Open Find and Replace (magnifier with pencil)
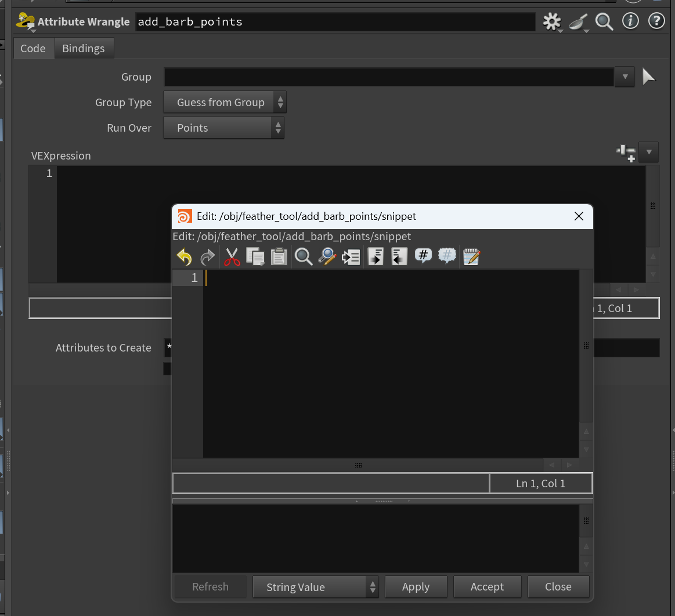This screenshot has height=616, width=675. (x=327, y=257)
